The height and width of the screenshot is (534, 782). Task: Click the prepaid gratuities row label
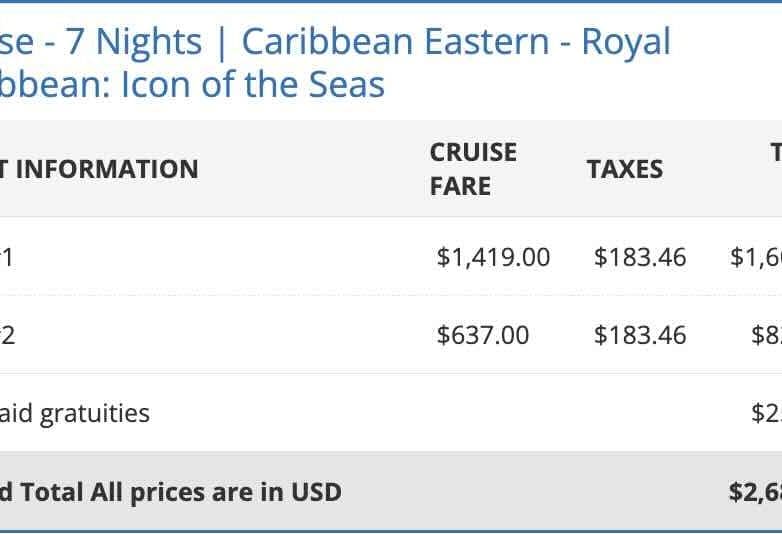click(75, 413)
